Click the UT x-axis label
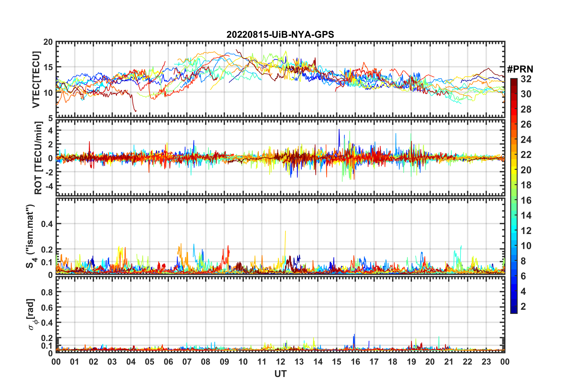The height and width of the screenshot is (392, 561). (x=280, y=374)
